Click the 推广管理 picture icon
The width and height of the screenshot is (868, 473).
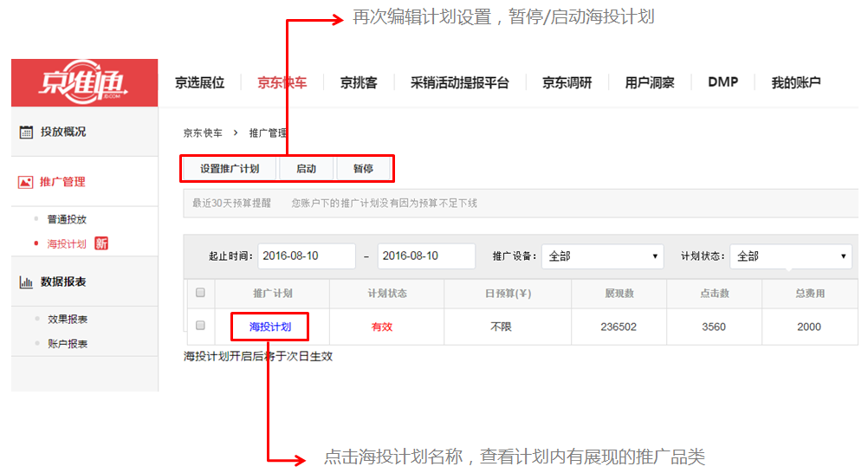25,182
